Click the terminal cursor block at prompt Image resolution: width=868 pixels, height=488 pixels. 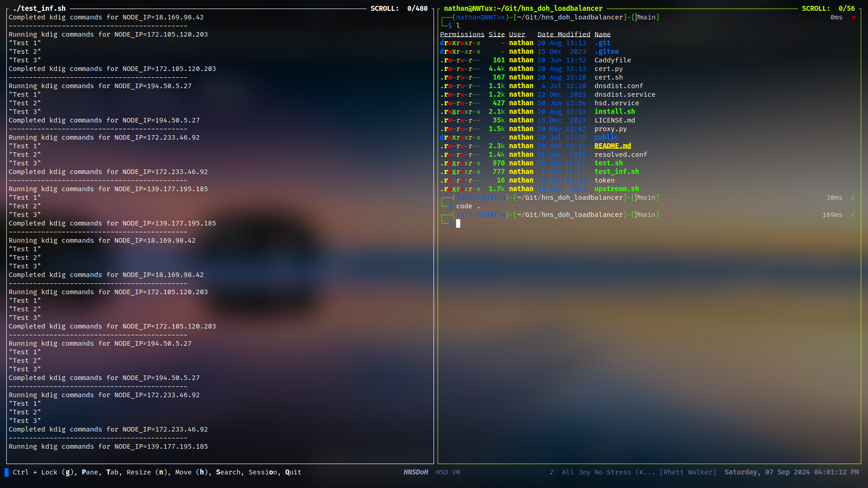(x=458, y=224)
